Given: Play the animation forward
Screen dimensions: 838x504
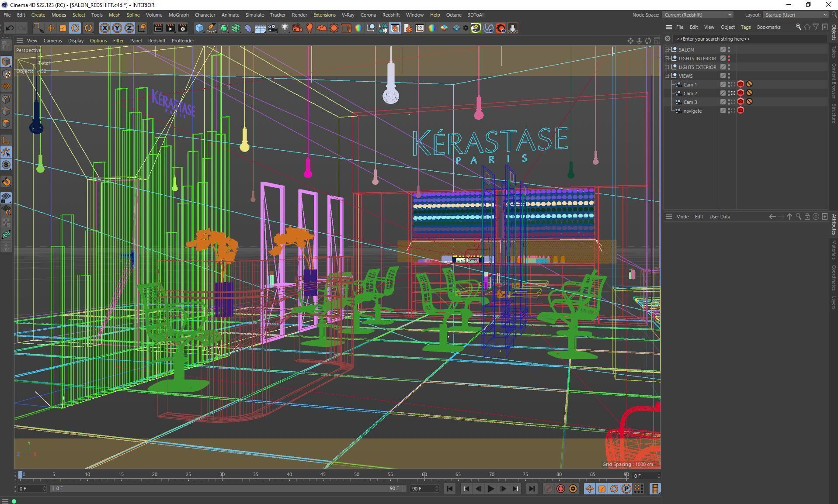Looking at the screenshot, I should (490, 489).
